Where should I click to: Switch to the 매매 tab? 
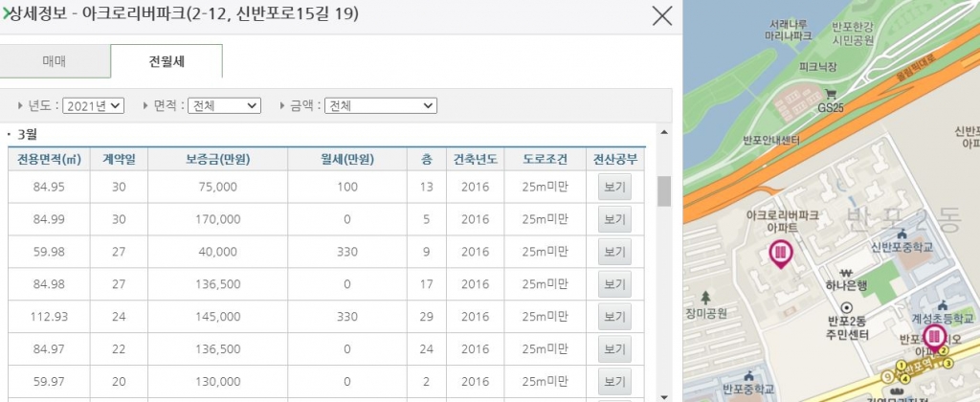pyautogui.click(x=55, y=61)
